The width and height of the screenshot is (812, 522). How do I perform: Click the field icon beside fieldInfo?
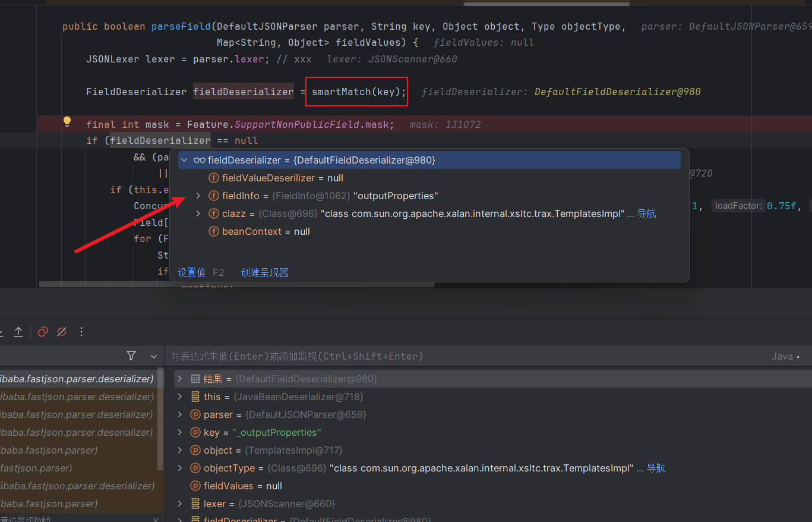214,196
